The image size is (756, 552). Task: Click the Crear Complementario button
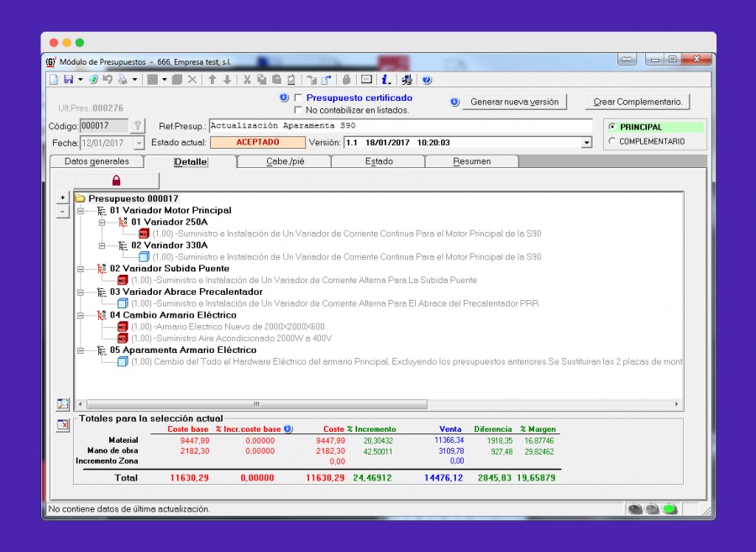coord(638,102)
